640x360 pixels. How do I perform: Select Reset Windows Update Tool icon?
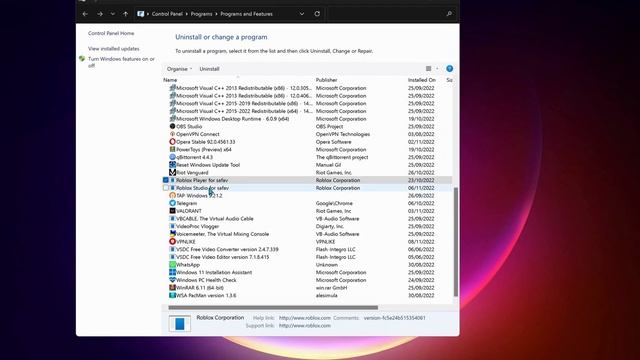(172, 165)
